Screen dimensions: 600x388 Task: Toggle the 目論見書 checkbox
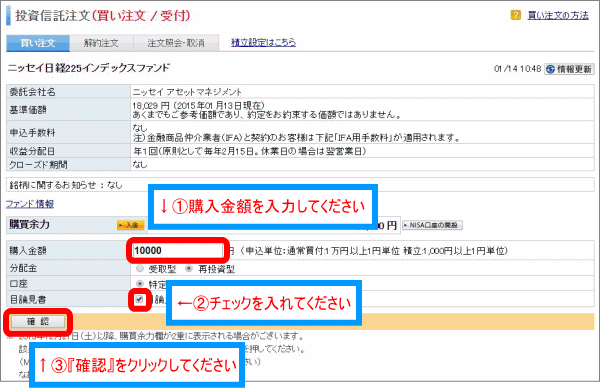click(x=139, y=299)
